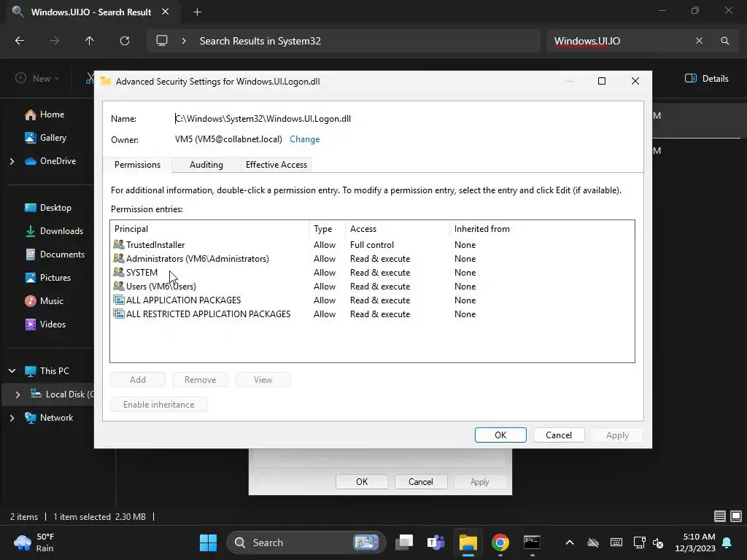
Task: Expand the Network tree node
Action: 12,418
